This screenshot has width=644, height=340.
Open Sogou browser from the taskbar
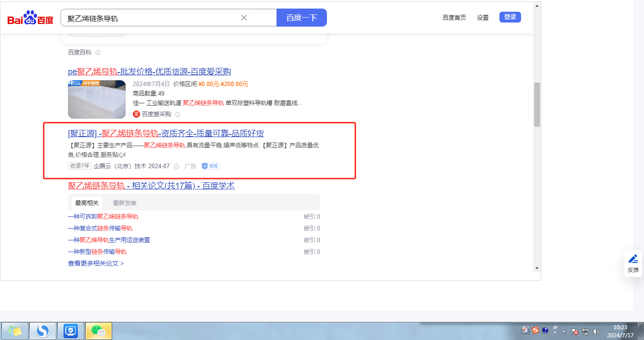pyautogui.click(x=43, y=331)
